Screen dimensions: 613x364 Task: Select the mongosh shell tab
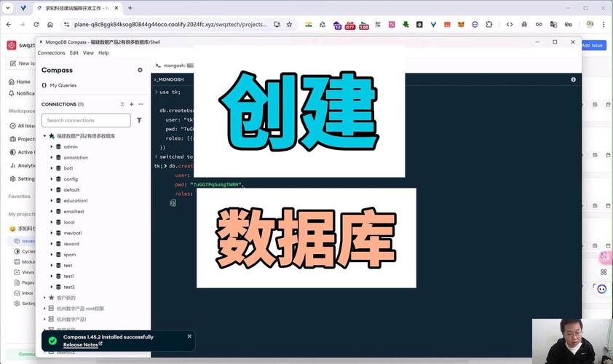(x=174, y=66)
